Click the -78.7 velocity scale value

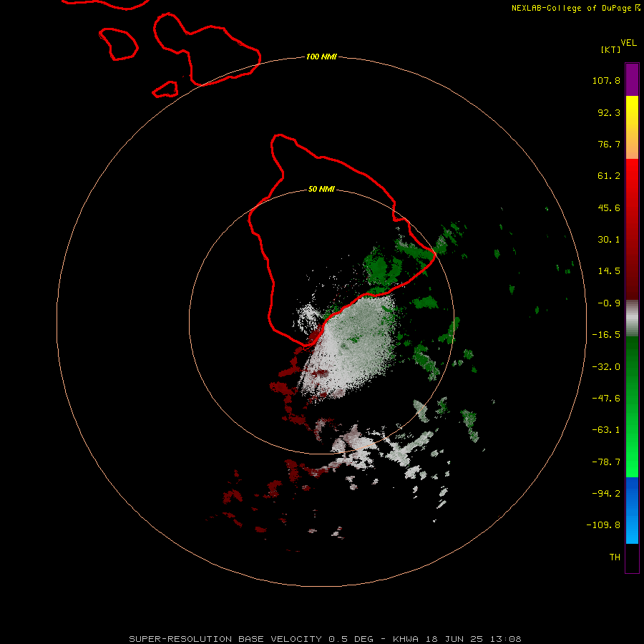pyautogui.click(x=606, y=462)
